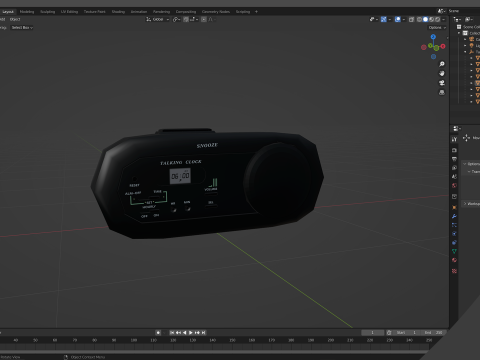Open the Material properties tab
The width and height of the screenshot is (480, 360).
454,260
